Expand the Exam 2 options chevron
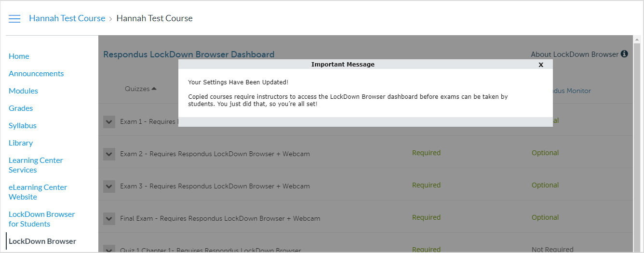Image resolution: width=644 pixels, height=253 pixels. click(x=109, y=154)
